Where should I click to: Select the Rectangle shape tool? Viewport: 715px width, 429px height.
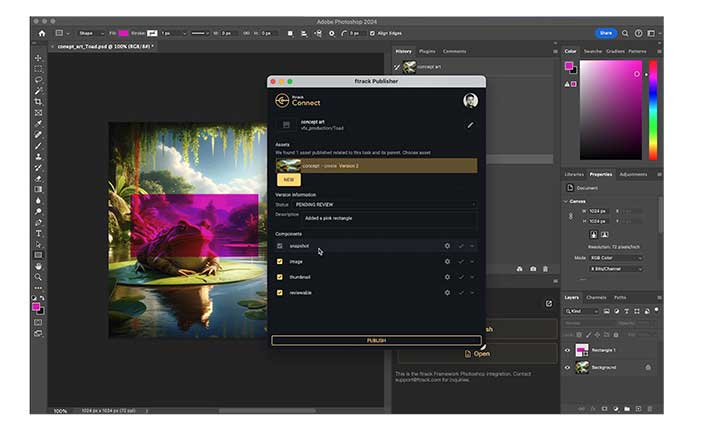[x=38, y=255]
